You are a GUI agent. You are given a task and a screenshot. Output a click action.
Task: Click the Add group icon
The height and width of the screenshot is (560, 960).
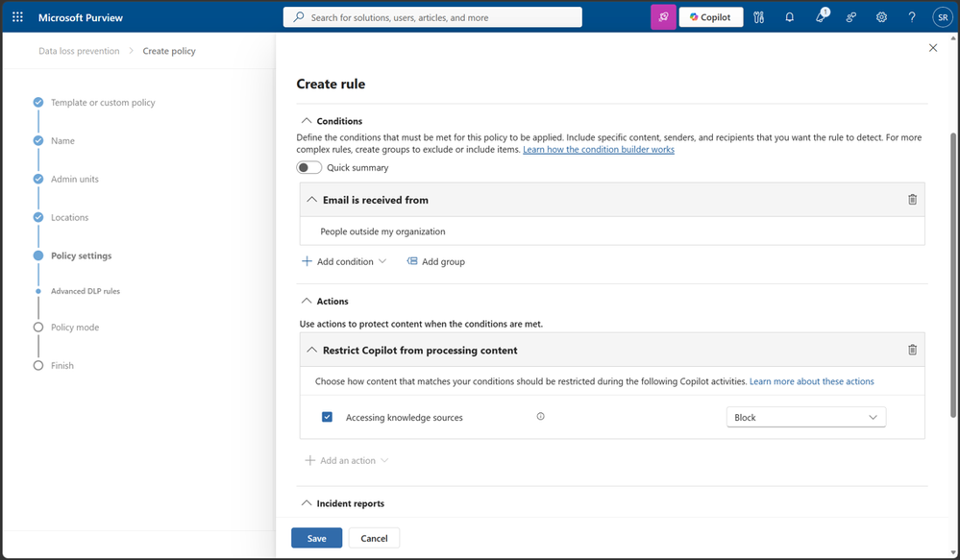[x=412, y=261]
